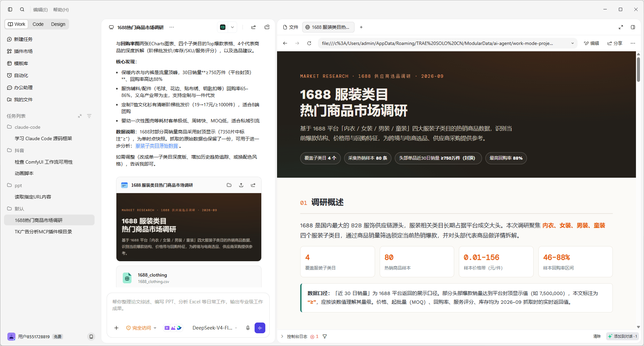This screenshot has width=644, height=346.
Task: Collapse the ppt folder
Action: 15,185
